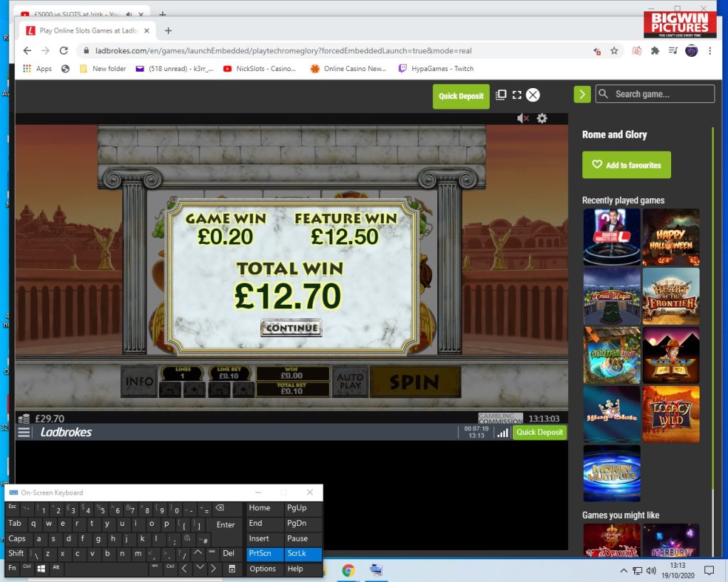Open the Ladbrokes hamburger menu icon
The width and height of the screenshot is (728, 582).
24,432
